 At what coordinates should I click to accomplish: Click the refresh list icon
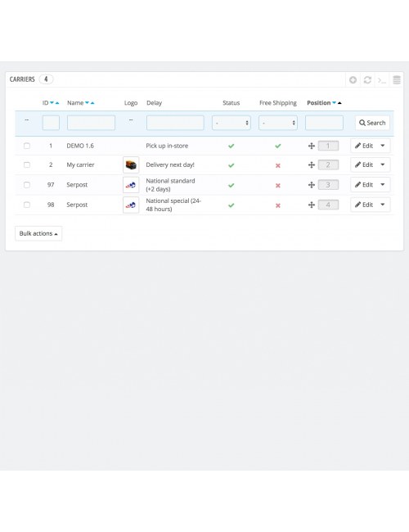367,79
